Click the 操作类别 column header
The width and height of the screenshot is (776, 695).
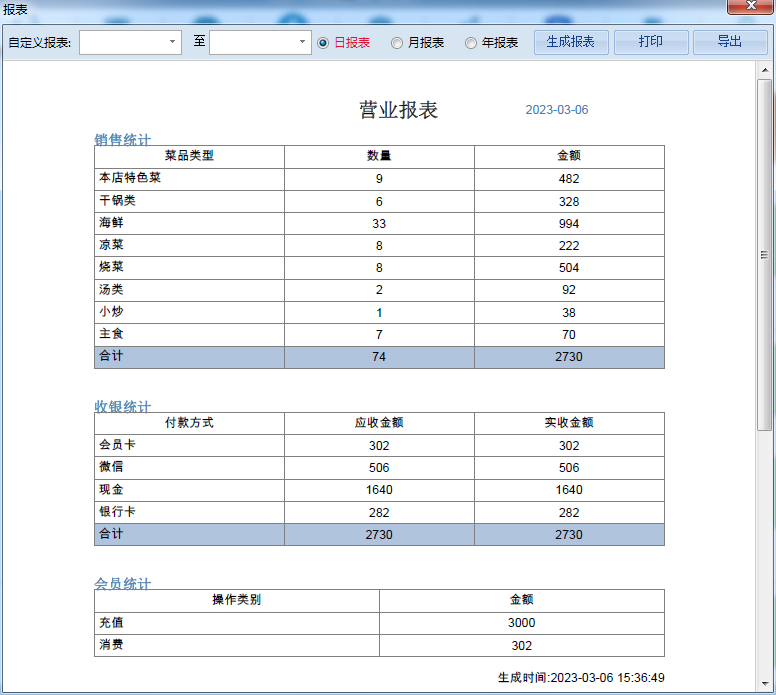click(237, 600)
